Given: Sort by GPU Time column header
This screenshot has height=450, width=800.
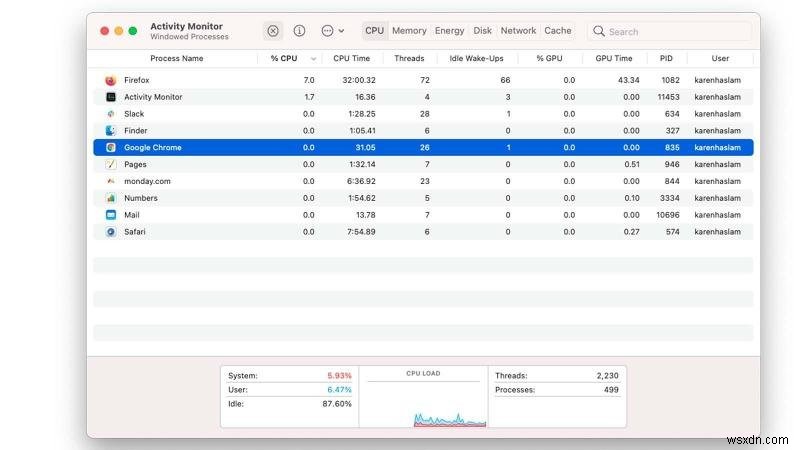Looking at the screenshot, I should pos(614,58).
